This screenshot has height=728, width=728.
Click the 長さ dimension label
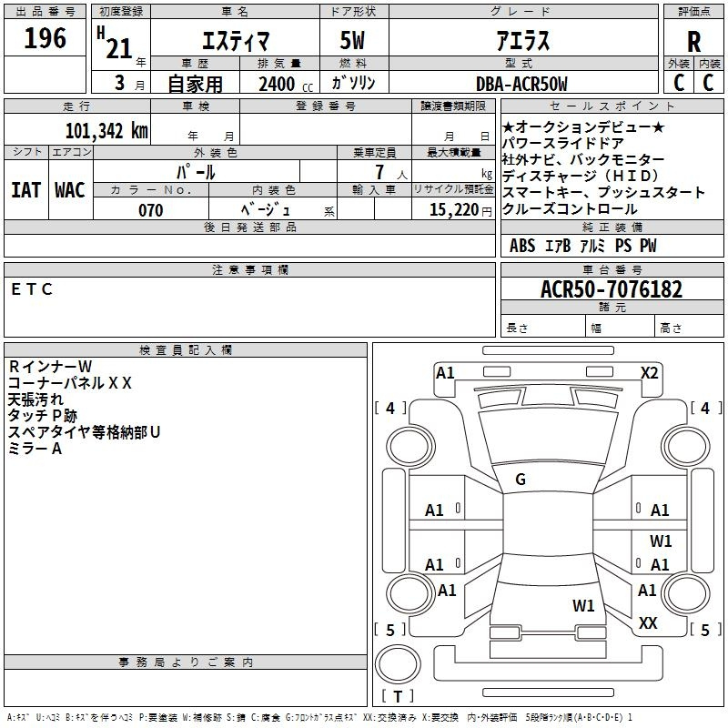(x=517, y=329)
